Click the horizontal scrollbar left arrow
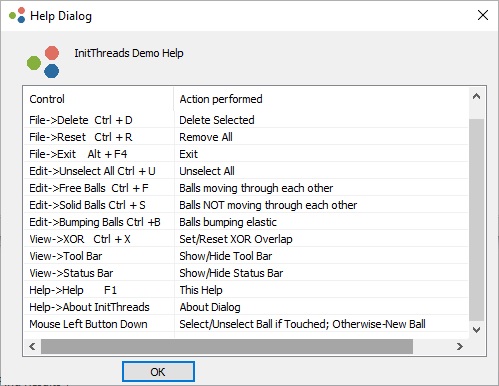The width and height of the screenshot is (499, 386). point(32,347)
